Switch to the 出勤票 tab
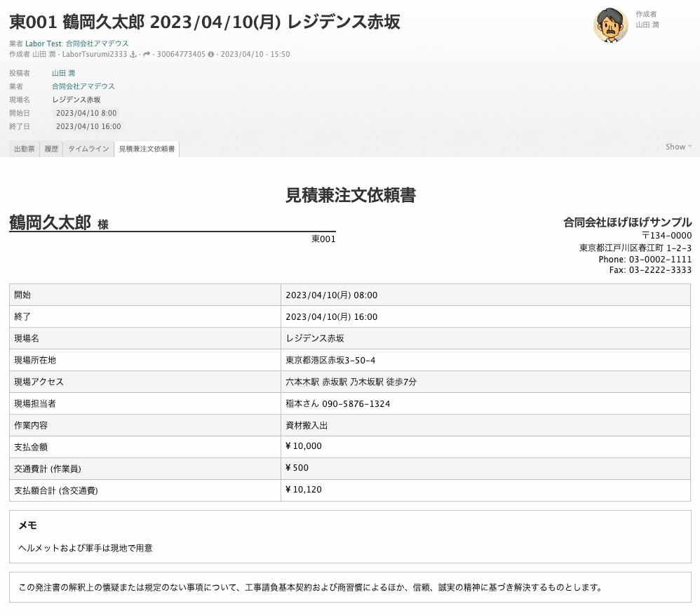Image resolution: width=700 pixels, height=616 pixels. click(x=25, y=149)
